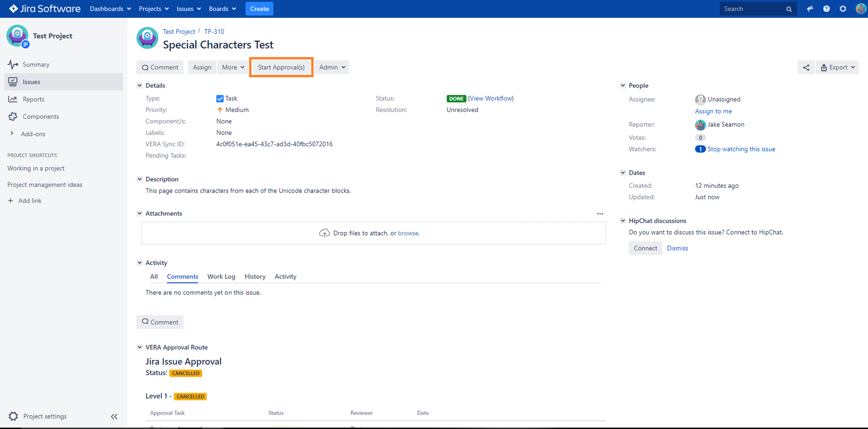Open the administration gear icon
This screenshot has height=429, width=868.
(843, 9)
